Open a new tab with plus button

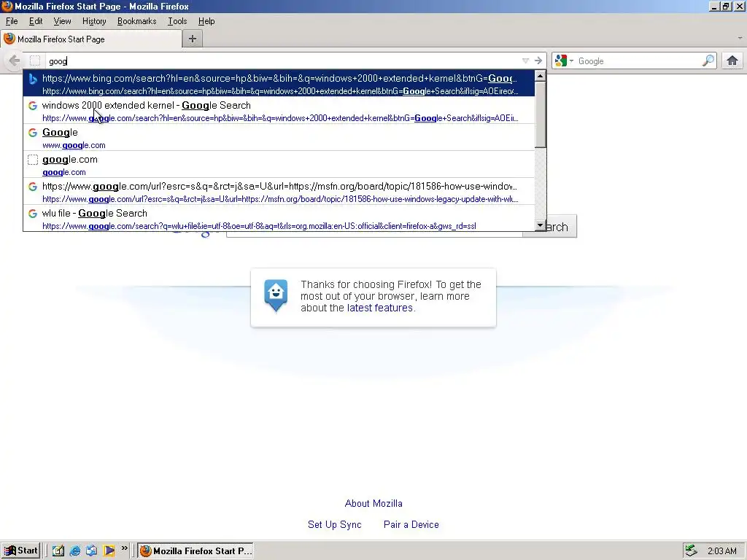(x=193, y=39)
